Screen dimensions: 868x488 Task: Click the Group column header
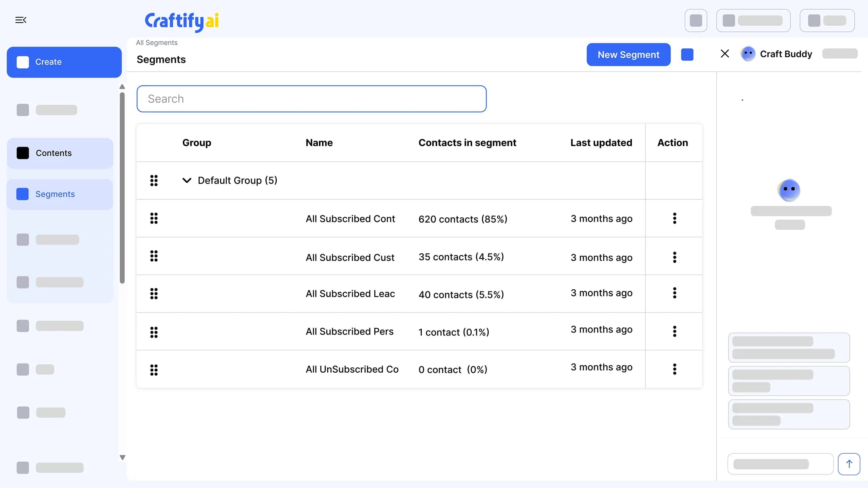(197, 143)
